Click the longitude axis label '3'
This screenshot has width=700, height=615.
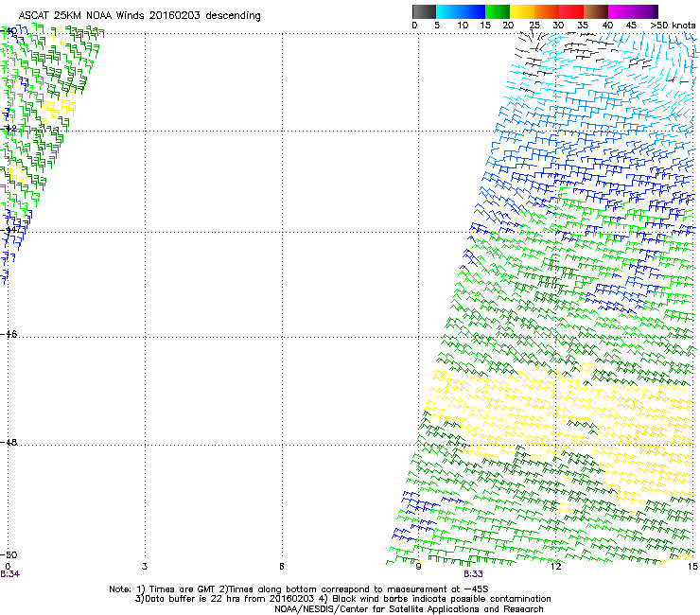[145, 567]
